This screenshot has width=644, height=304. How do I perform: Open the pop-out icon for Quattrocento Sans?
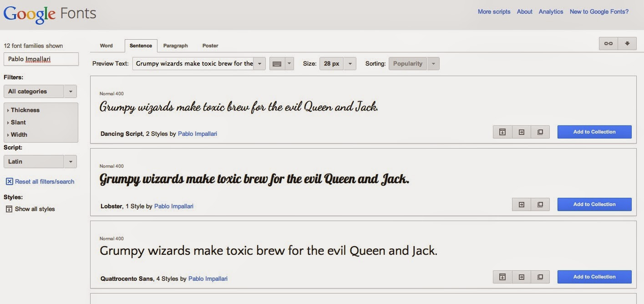540,277
